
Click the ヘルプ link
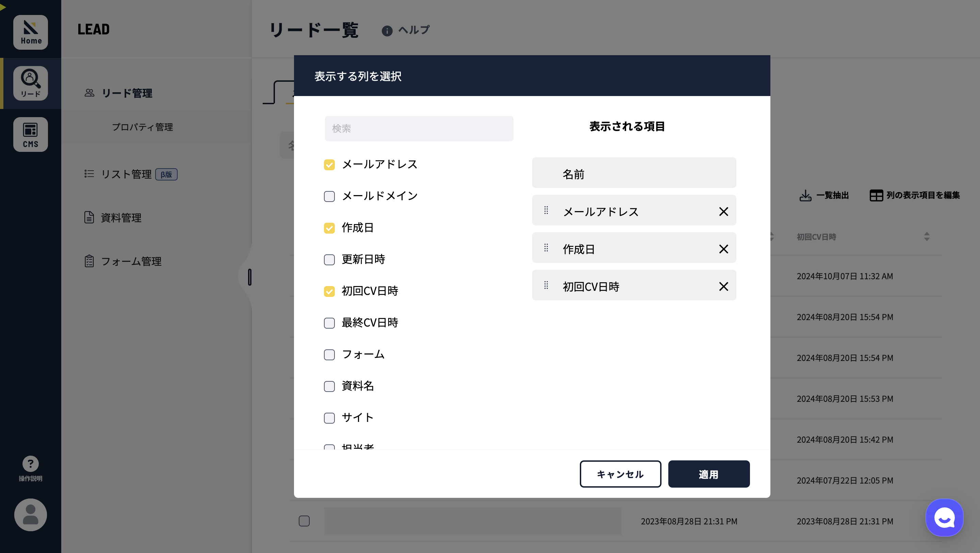point(414,30)
